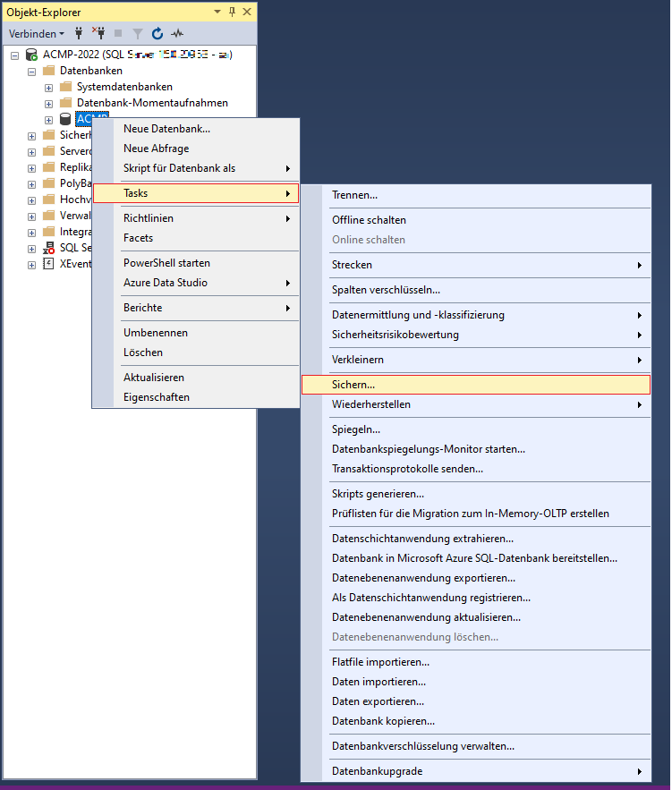The width and height of the screenshot is (672, 790).
Task: Click the ACMP-2022 server icon
Action: [31, 55]
